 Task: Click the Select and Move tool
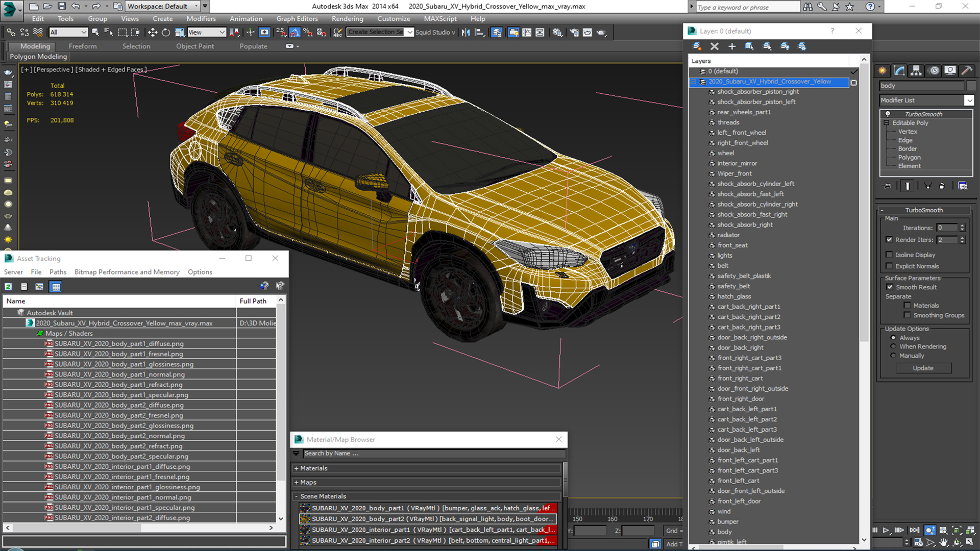coord(152,32)
